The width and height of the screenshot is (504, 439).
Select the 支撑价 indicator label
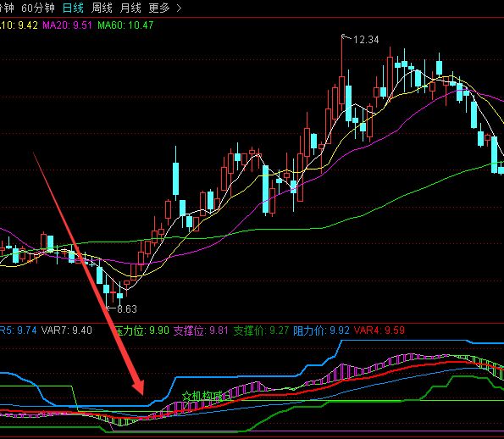tap(261, 331)
